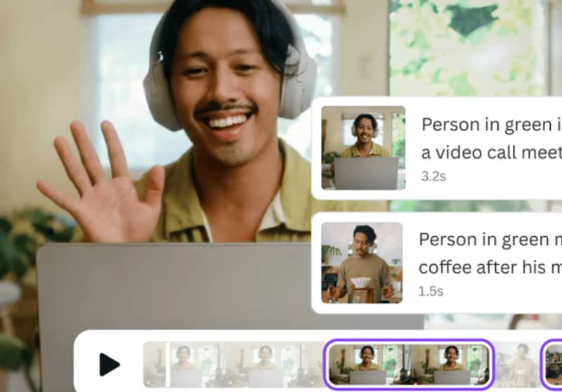Open the video call highlight thumbnail
The image size is (562, 392).
click(363, 148)
